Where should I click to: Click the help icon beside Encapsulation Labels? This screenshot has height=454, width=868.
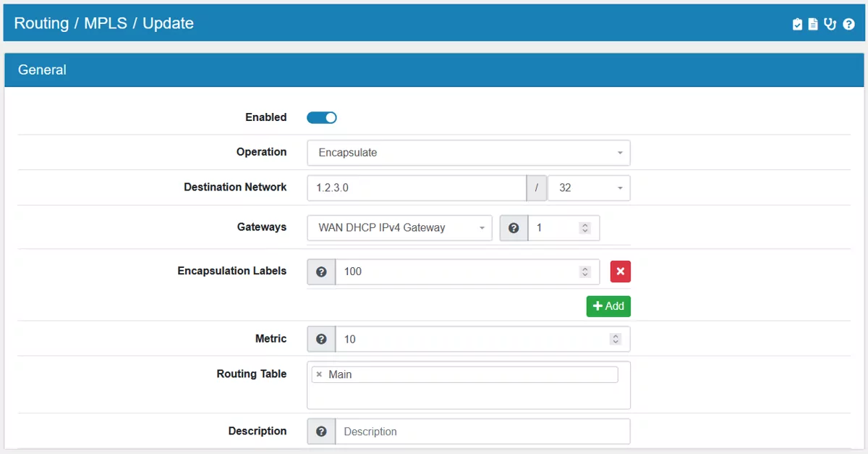[x=320, y=271]
